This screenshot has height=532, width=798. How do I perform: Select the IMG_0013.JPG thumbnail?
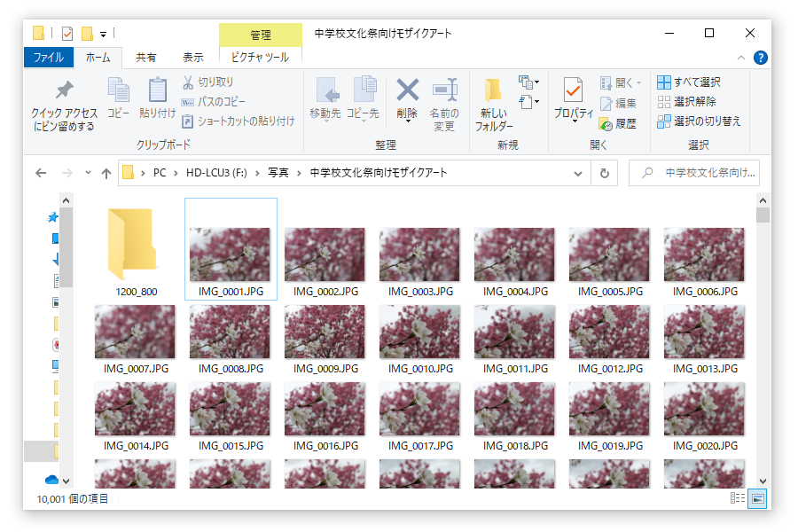704,332
